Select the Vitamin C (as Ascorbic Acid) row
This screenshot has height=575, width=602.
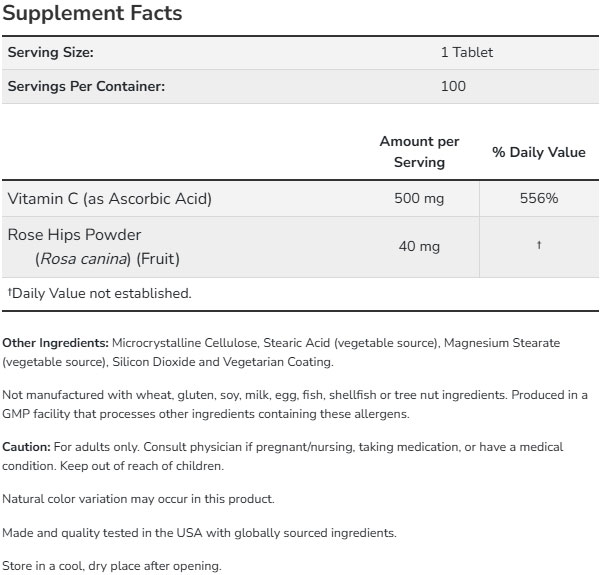coord(110,198)
